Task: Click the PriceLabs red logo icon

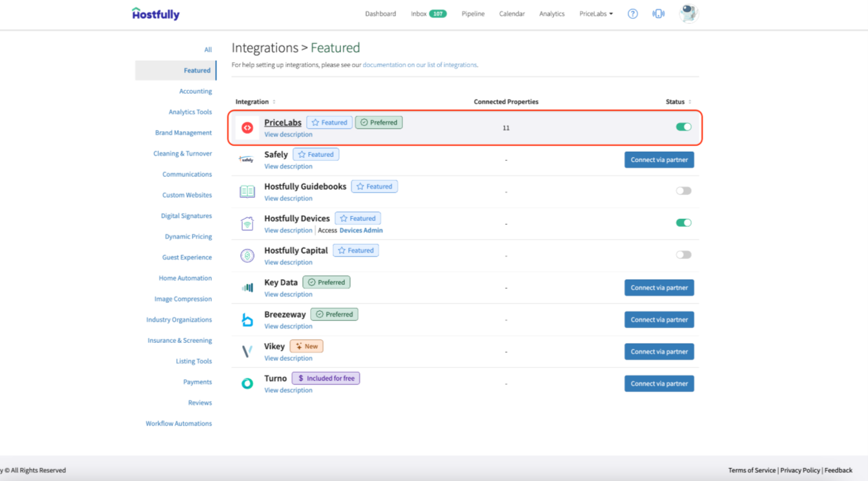Action: coord(247,128)
